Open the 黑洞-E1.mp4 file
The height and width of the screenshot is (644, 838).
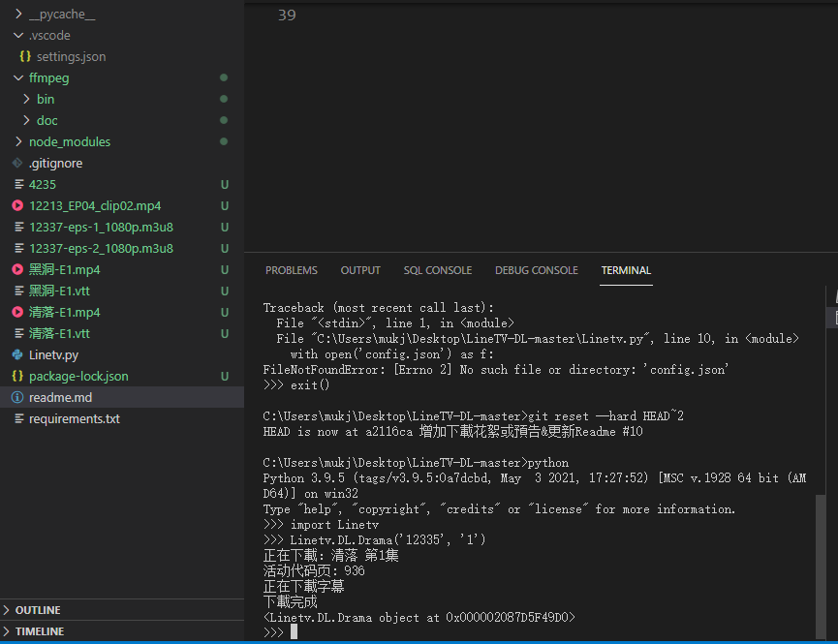(64, 269)
